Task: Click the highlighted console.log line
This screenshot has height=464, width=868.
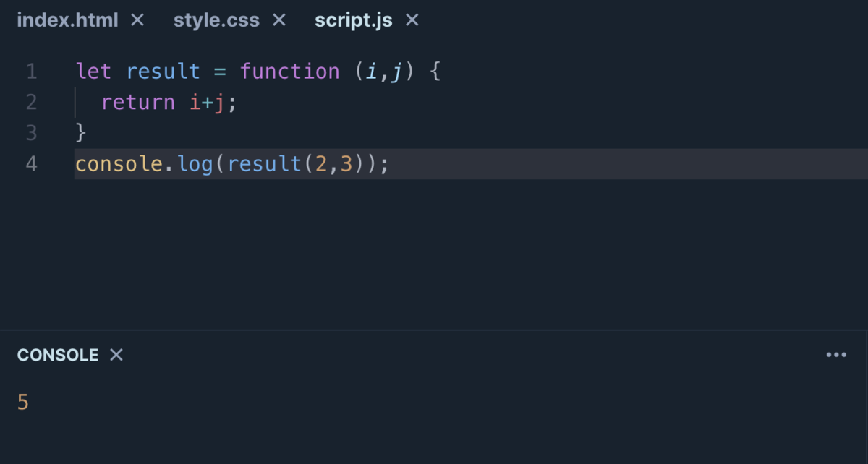Action: [x=231, y=163]
